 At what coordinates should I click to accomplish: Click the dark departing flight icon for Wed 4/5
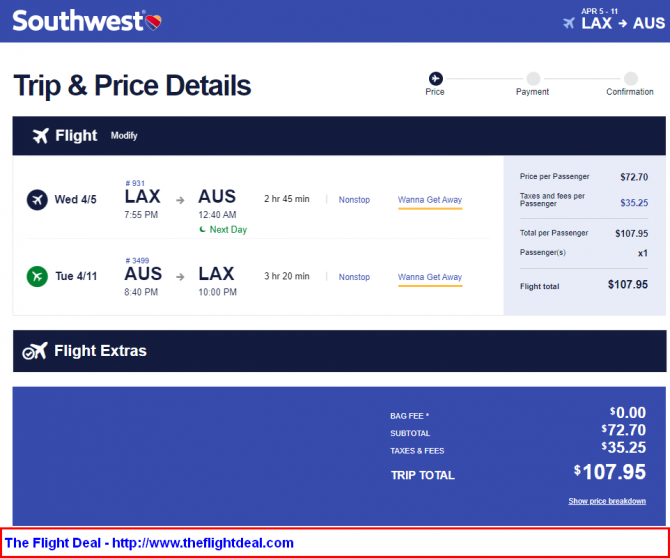pos(37,200)
